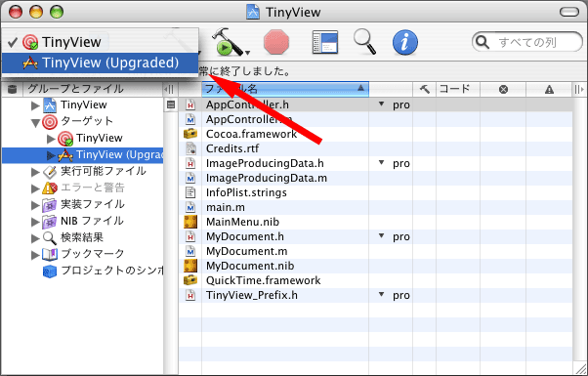Expand the NIB Files group

pyautogui.click(x=35, y=222)
